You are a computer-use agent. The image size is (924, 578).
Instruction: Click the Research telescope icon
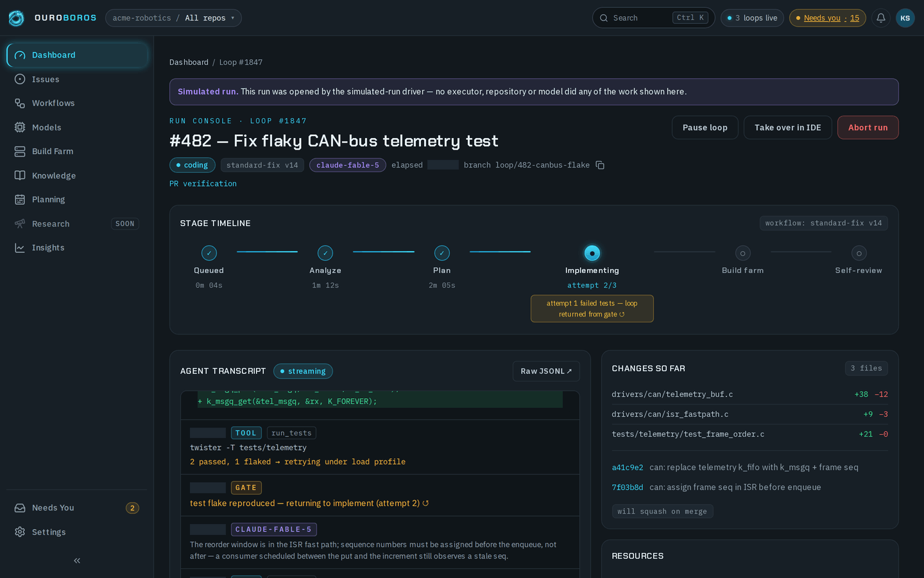click(20, 223)
